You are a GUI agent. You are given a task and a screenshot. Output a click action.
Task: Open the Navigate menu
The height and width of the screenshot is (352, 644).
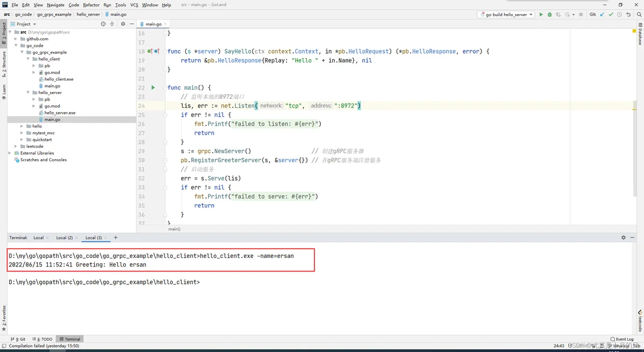(x=55, y=5)
